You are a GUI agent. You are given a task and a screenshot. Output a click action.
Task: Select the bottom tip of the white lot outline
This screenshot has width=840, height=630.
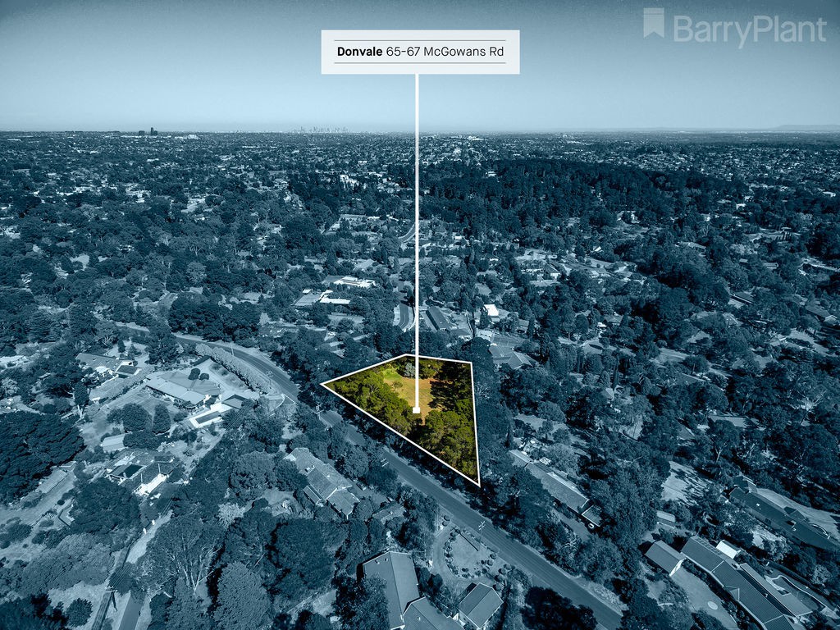(x=478, y=484)
